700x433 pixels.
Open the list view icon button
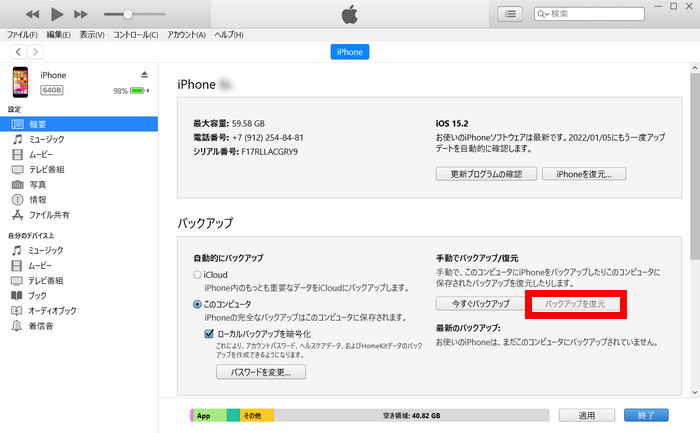510,14
